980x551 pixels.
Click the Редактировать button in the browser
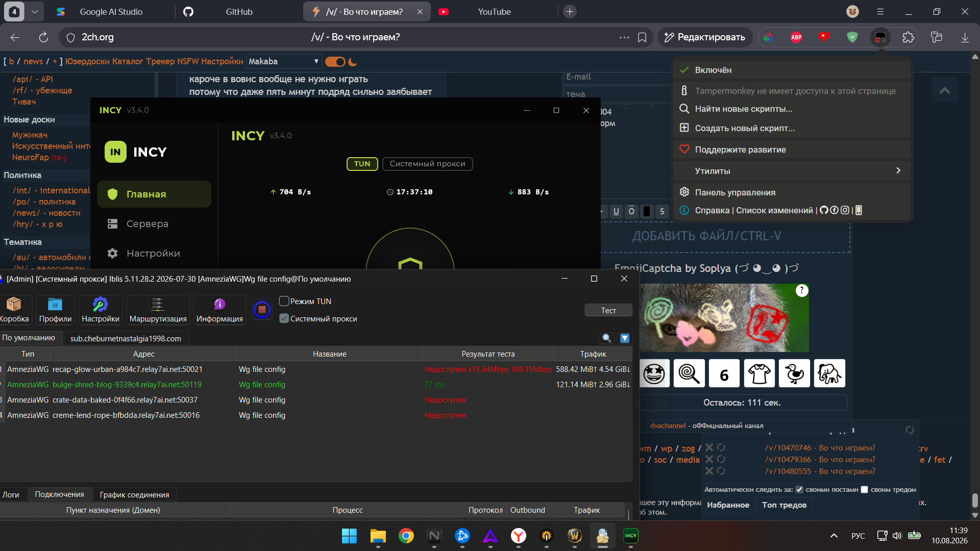(705, 37)
